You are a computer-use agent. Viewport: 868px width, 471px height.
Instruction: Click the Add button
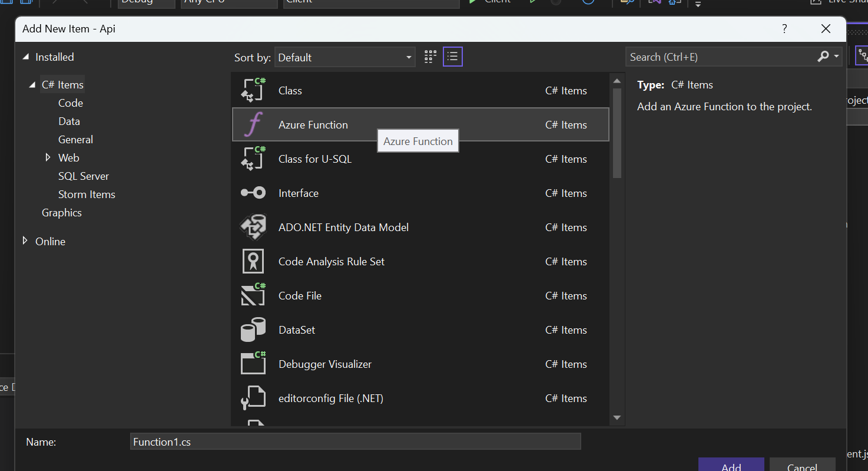click(x=731, y=465)
